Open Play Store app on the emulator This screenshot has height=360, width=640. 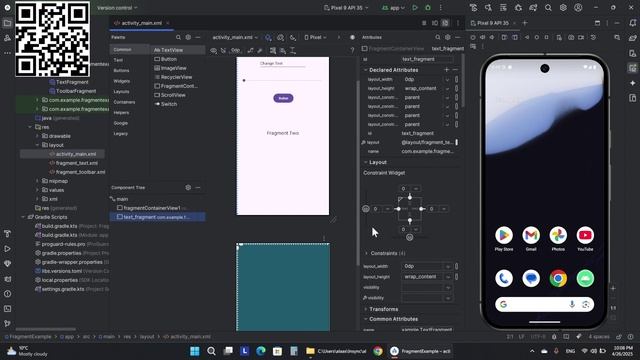[x=504, y=236]
